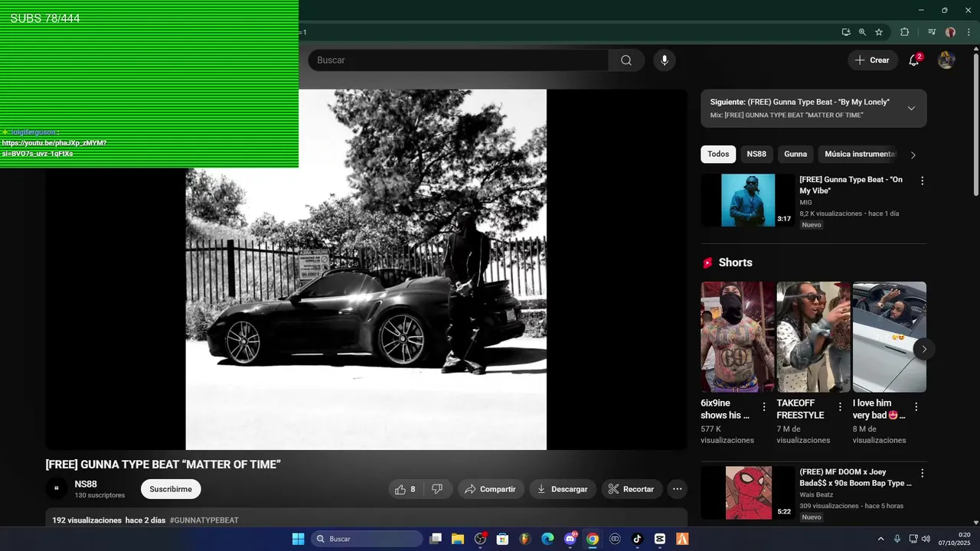Open NS88 channel name link
Image resolution: width=980 pixels, height=551 pixels.
86,484
